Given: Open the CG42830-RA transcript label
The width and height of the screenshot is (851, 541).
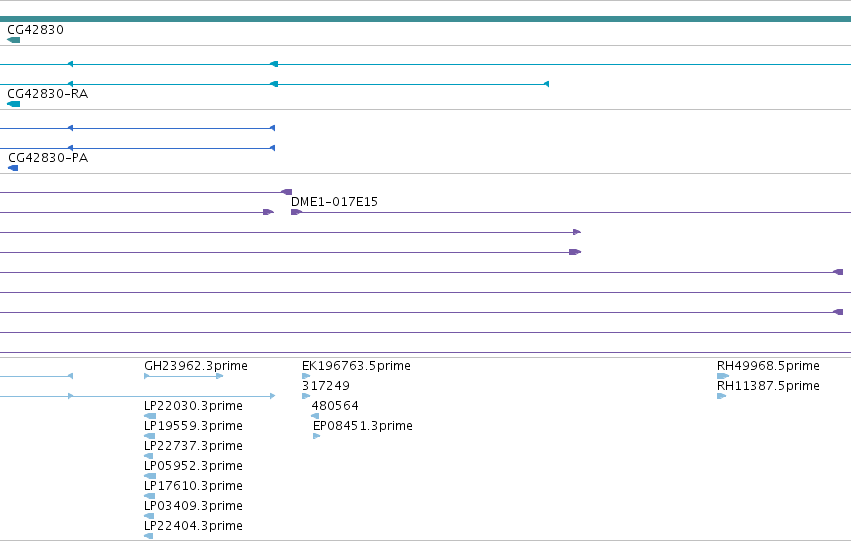Looking at the screenshot, I should click(48, 94).
